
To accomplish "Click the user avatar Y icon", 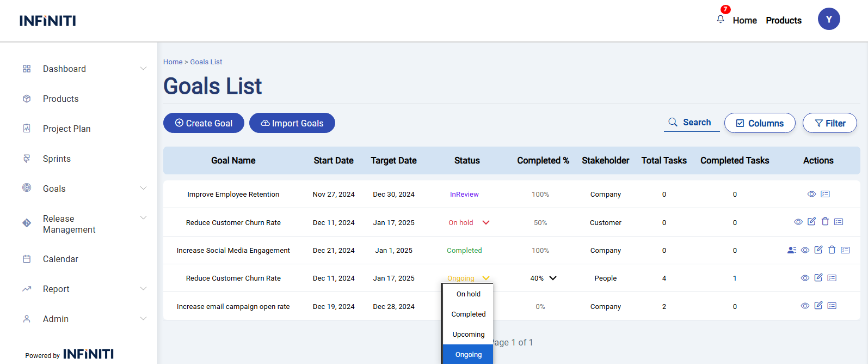I will point(829,19).
